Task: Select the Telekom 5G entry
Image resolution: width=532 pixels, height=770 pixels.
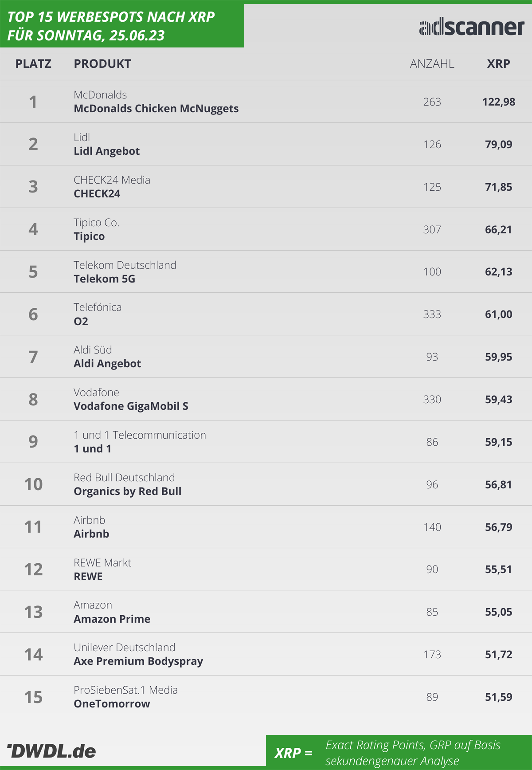Action: [x=104, y=279]
